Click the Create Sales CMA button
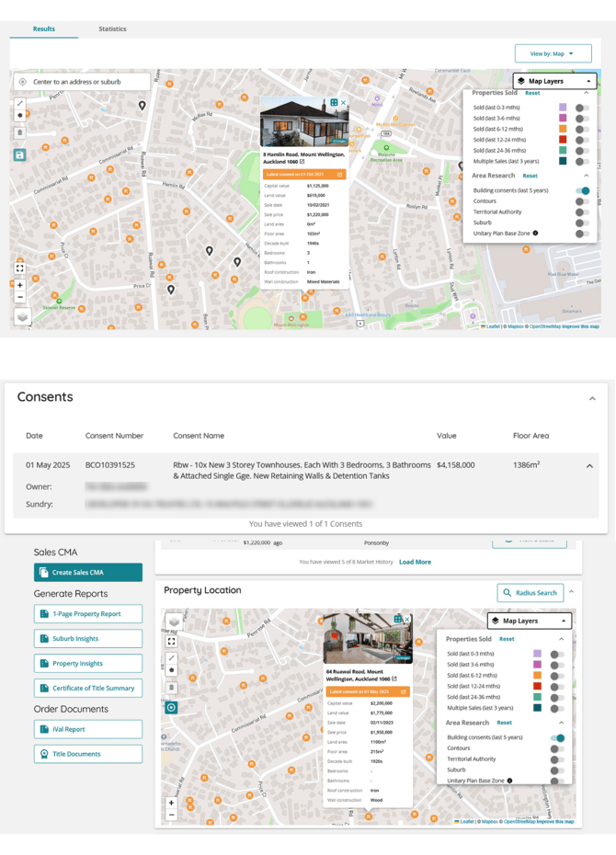616x855 pixels. (88, 573)
